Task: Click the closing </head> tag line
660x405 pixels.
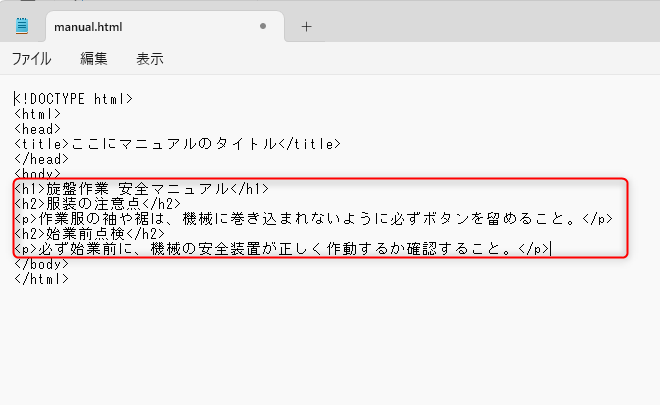Action: [x=41, y=160]
